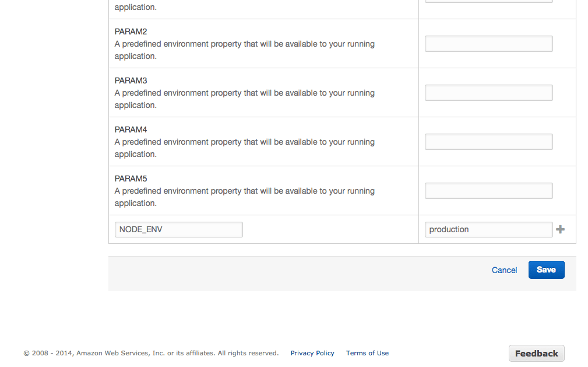Click the description text under PARAM2
This screenshot has height=367, width=588.
pos(244,44)
